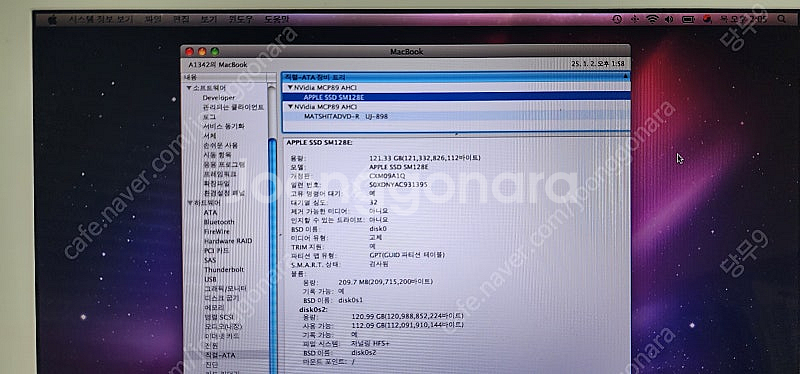The width and height of the screenshot is (800, 374).
Task: Select 이더넷 카드 in the sidebar
Action: (221, 336)
